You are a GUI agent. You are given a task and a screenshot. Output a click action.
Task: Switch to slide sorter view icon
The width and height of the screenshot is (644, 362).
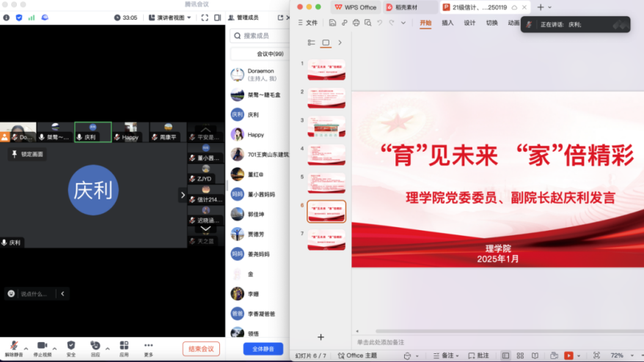click(x=520, y=355)
